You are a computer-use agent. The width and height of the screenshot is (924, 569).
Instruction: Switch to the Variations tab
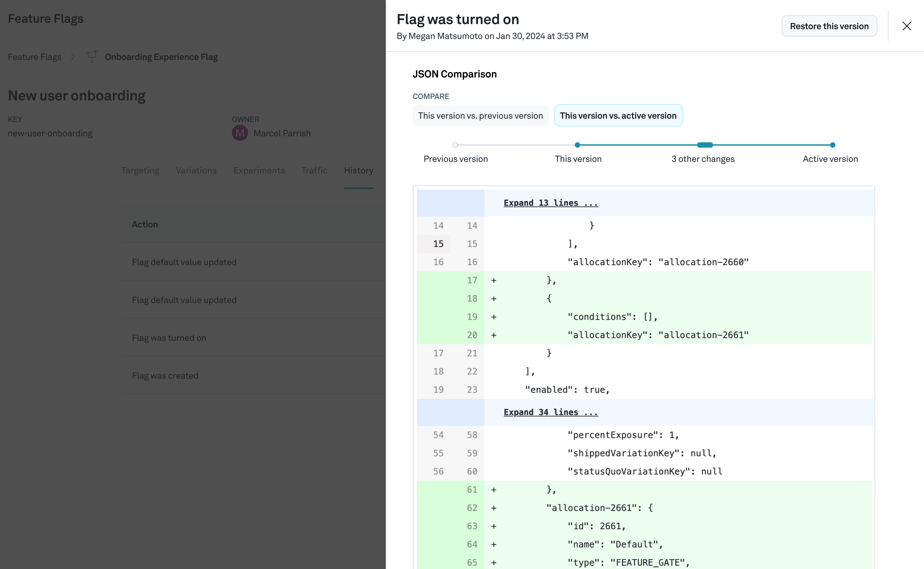pyautogui.click(x=196, y=171)
